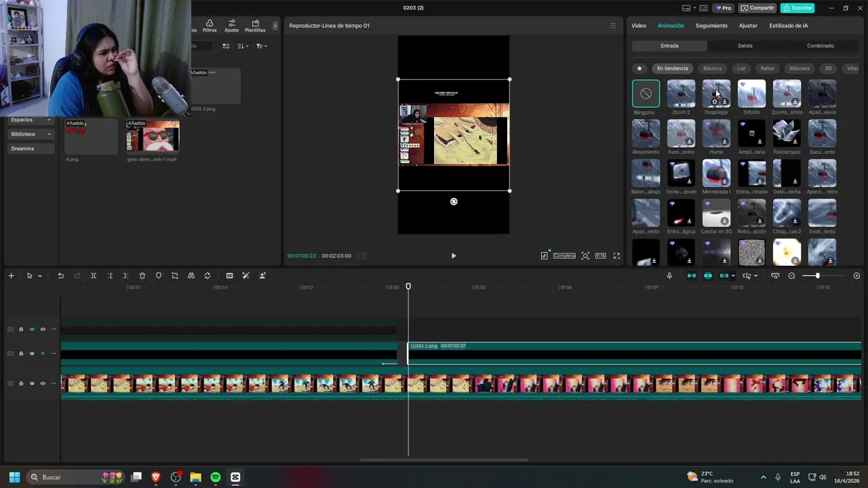Click the magic wand auto-edit icon
Screen dimensions: 868x488
(245, 276)
